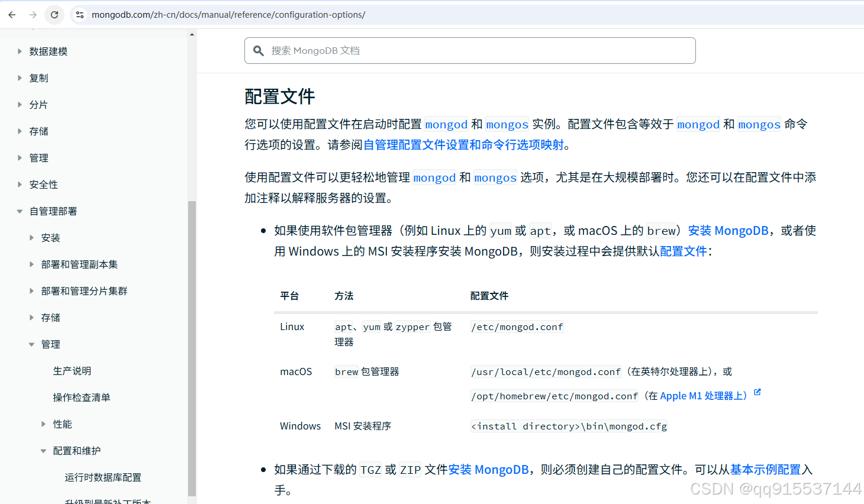The width and height of the screenshot is (864, 504).
Task: Open 安全性 in the sidebar
Action: coord(44,185)
